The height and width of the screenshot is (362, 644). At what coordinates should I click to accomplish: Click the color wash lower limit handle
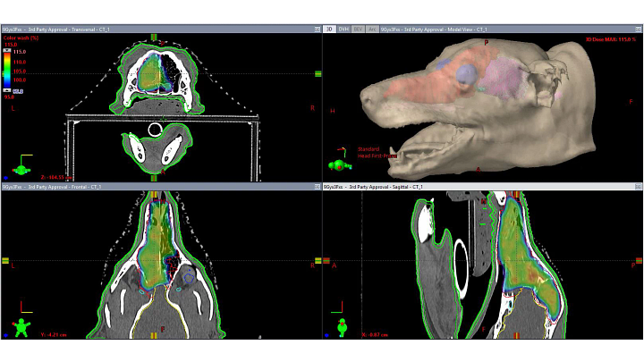point(9,90)
